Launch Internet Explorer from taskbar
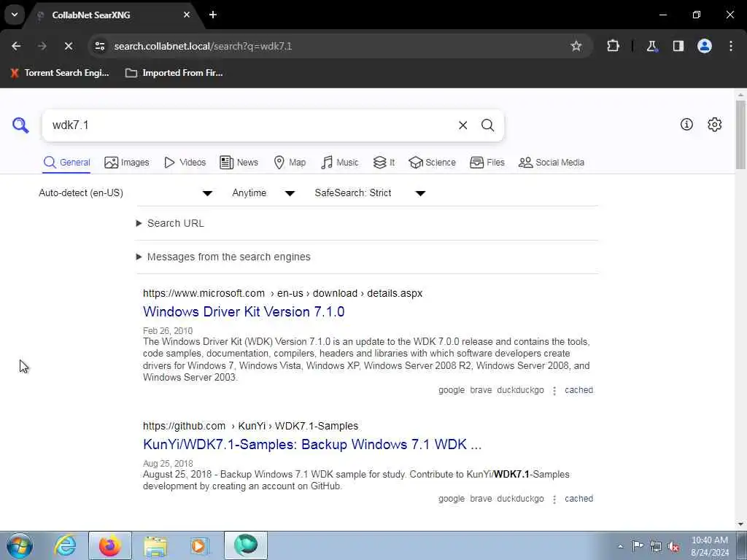Screen dimensions: 747x560 point(65,545)
